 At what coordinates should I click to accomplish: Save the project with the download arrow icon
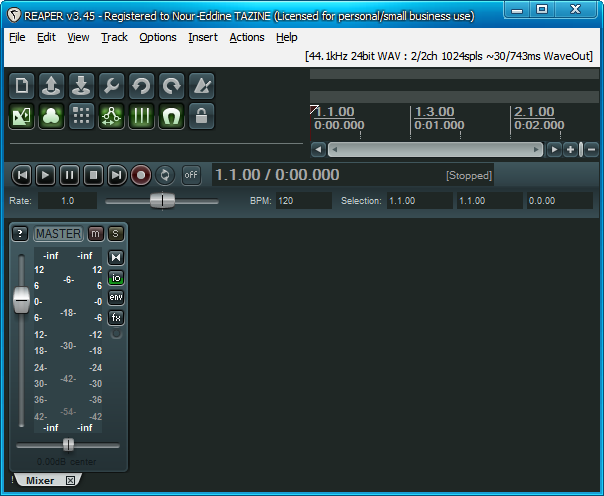coord(82,85)
